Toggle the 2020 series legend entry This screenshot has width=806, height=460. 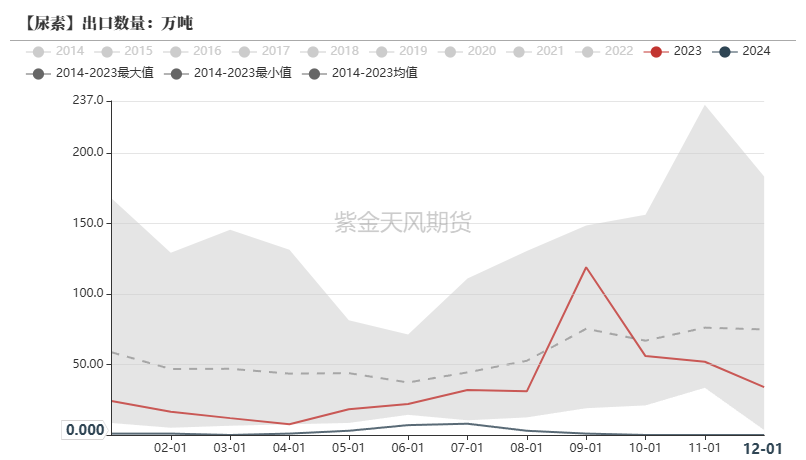coord(467,51)
